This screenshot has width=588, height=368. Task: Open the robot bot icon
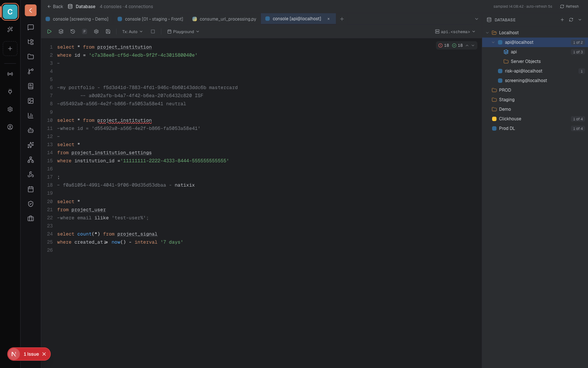[x=31, y=130]
